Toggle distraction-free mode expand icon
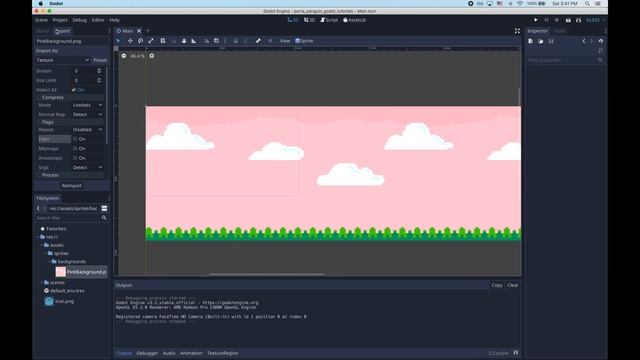Screen dimensions: 640x360 click(x=517, y=31)
